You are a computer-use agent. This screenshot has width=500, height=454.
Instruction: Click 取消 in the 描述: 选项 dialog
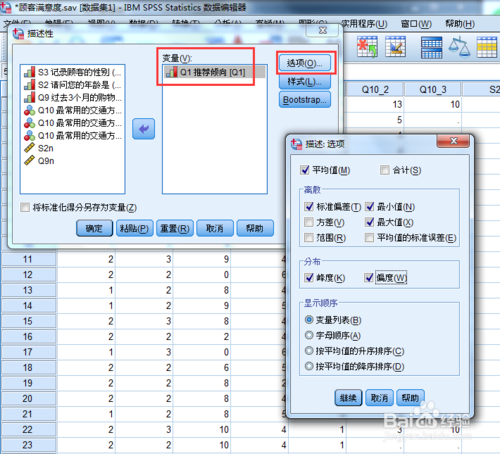[379, 398]
